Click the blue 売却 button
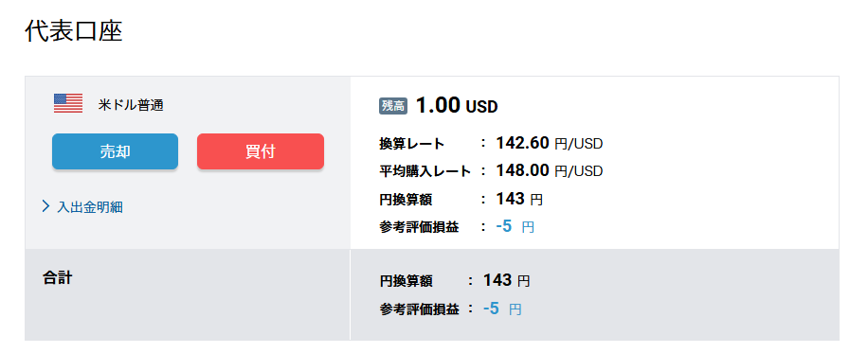 pyautogui.click(x=116, y=151)
